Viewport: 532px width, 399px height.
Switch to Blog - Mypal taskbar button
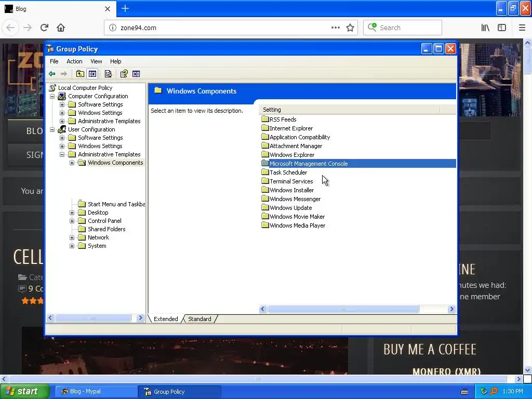tap(96, 391)
